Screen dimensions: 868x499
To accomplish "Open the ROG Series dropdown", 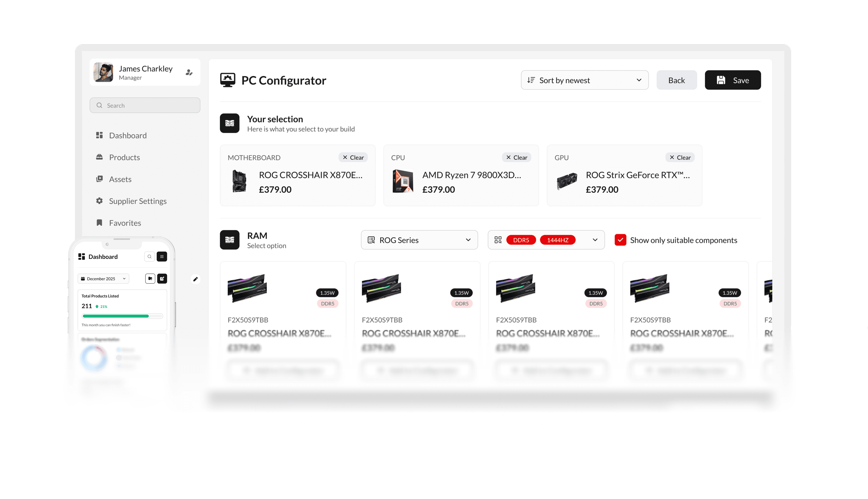I will click(419, 240).
